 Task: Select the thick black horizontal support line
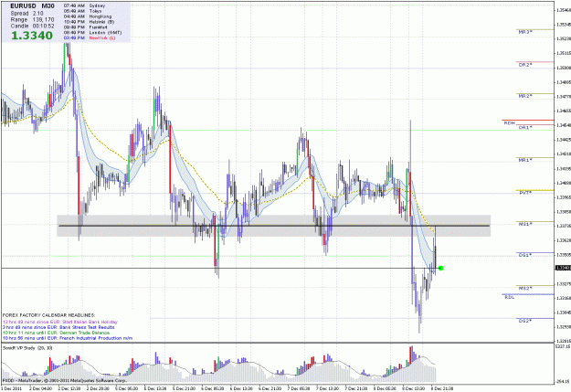[274, 226]
